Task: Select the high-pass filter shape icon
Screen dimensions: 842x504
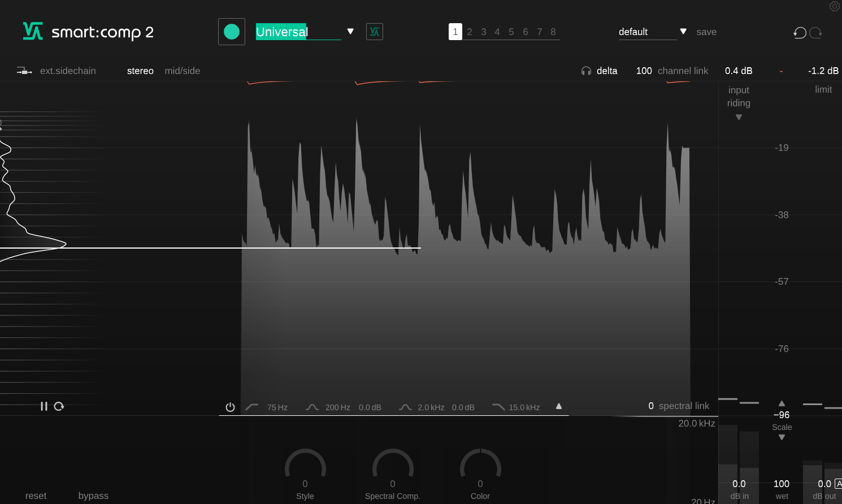Action: 252,407
